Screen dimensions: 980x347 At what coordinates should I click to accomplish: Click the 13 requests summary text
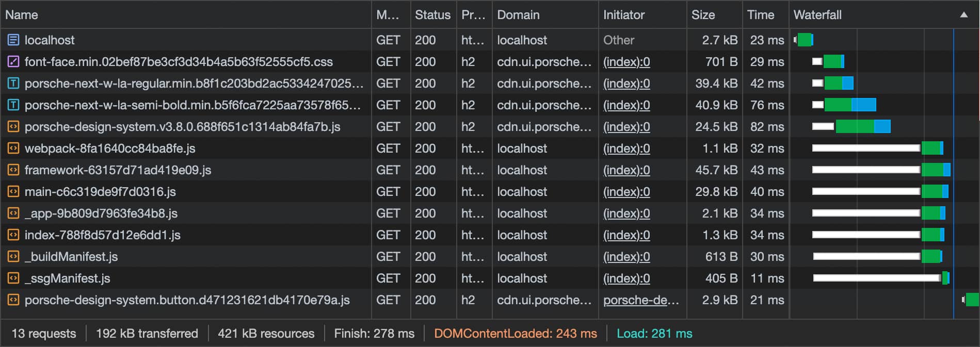coord(44,334)
